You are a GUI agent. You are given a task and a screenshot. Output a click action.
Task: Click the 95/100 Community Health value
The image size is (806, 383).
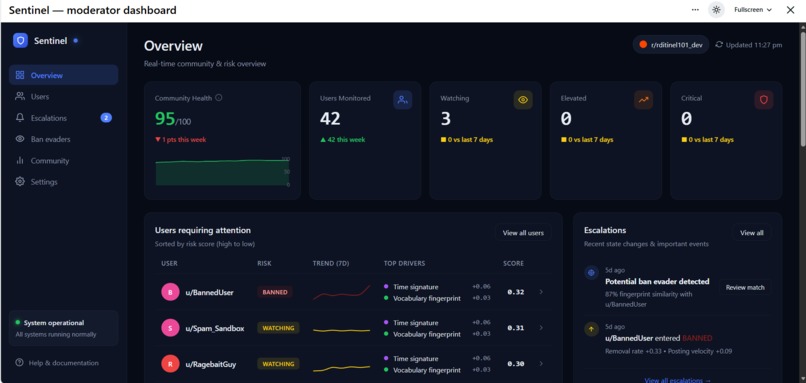(173, 119)
